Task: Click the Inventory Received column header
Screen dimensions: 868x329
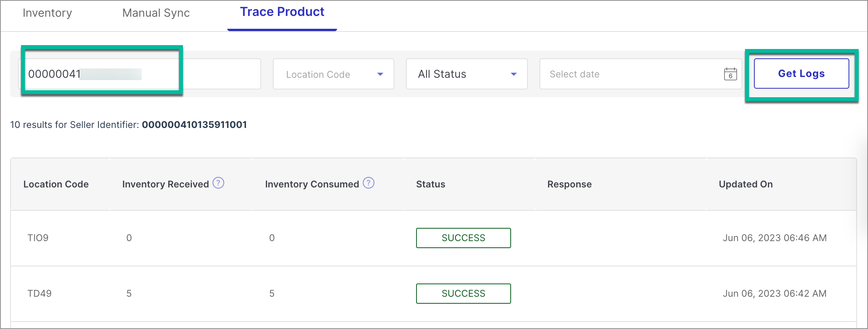Action: tap(165, 184)
